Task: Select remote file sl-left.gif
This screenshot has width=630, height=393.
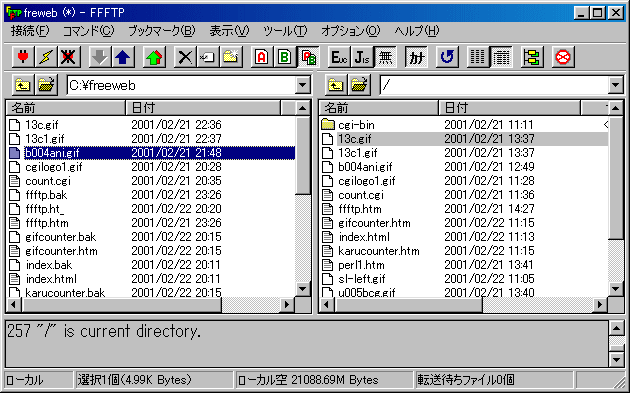Action: (x=362, y=279)
